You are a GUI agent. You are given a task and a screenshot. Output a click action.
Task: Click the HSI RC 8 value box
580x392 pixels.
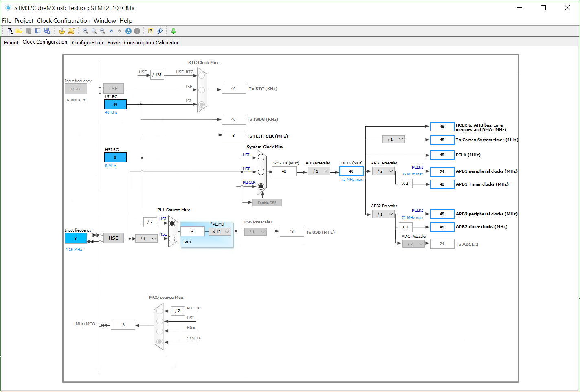(115, 157)
